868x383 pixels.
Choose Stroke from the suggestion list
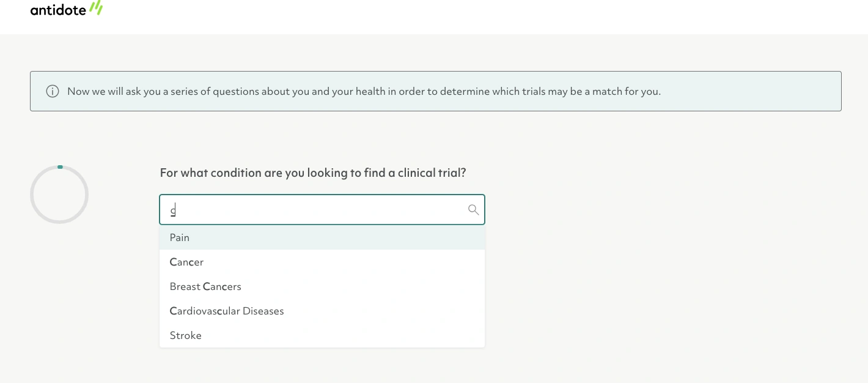pos(186,335)
